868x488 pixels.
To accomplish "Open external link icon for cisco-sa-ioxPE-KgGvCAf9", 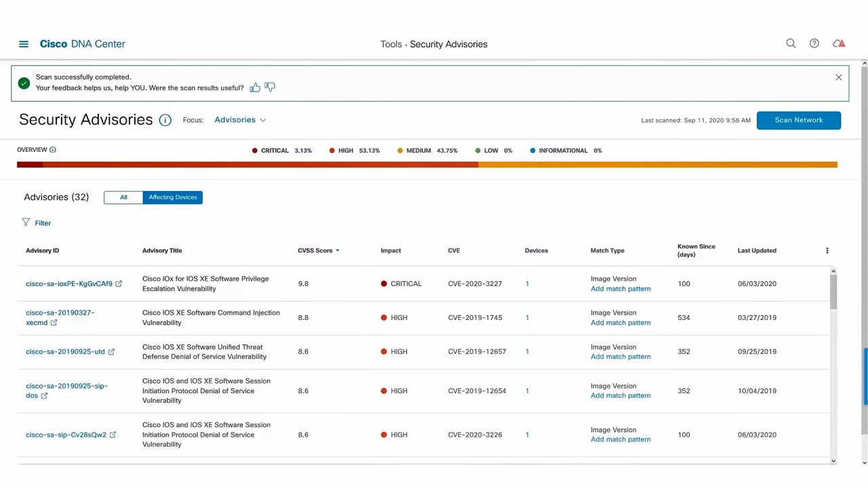I will (x=119, y=284).
